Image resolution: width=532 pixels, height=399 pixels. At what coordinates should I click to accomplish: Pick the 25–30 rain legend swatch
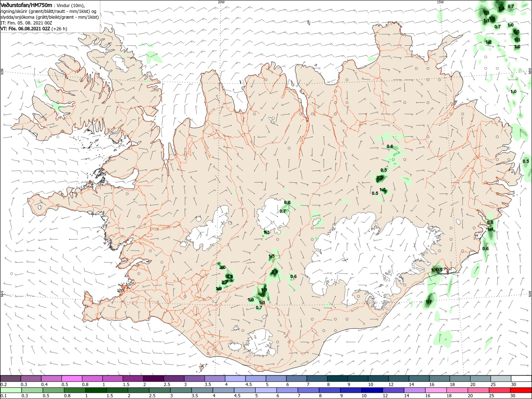[x=499, y=390]
